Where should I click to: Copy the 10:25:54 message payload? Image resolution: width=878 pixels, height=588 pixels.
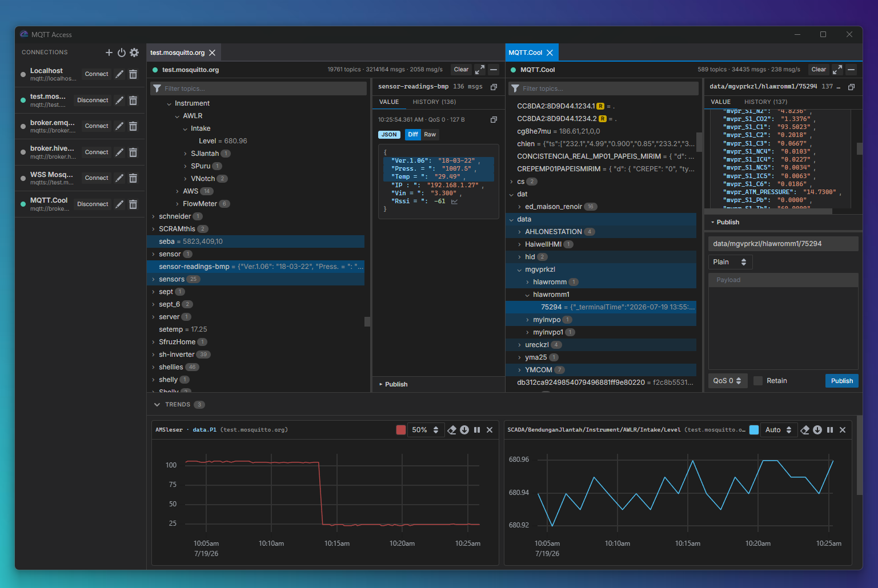494,120
